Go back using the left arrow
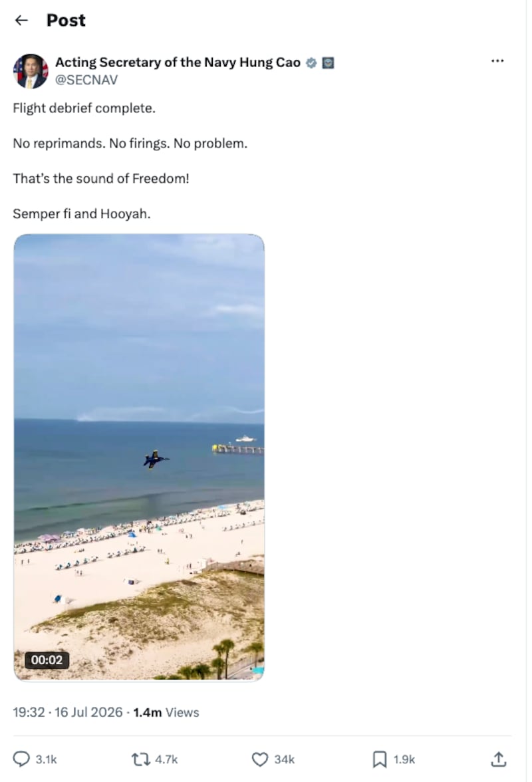This screenshot has height=782, width=532. pyautogui.click(x=21, y=20)
